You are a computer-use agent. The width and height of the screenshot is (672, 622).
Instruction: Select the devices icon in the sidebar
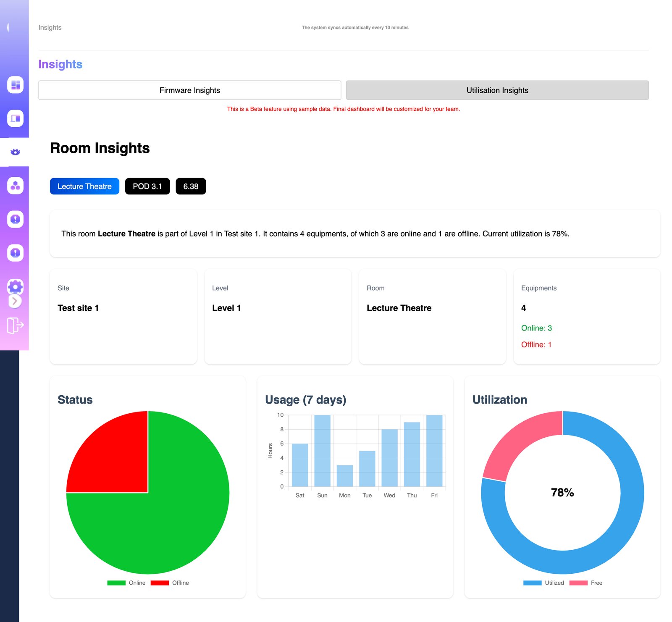[x=15, y=119]
